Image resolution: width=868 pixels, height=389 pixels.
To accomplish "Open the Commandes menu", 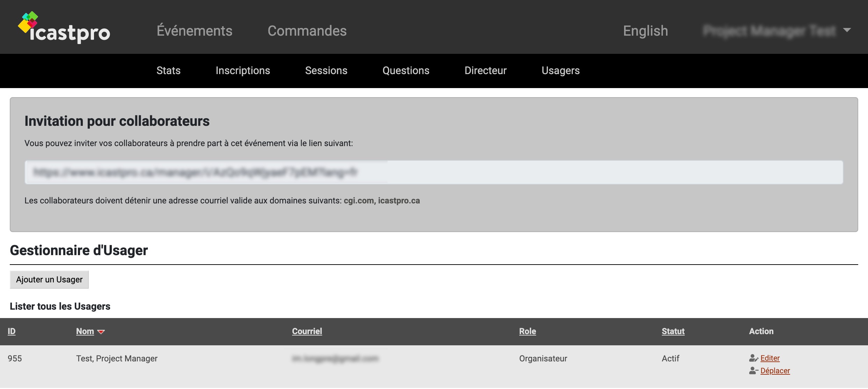I will (307, 31).
